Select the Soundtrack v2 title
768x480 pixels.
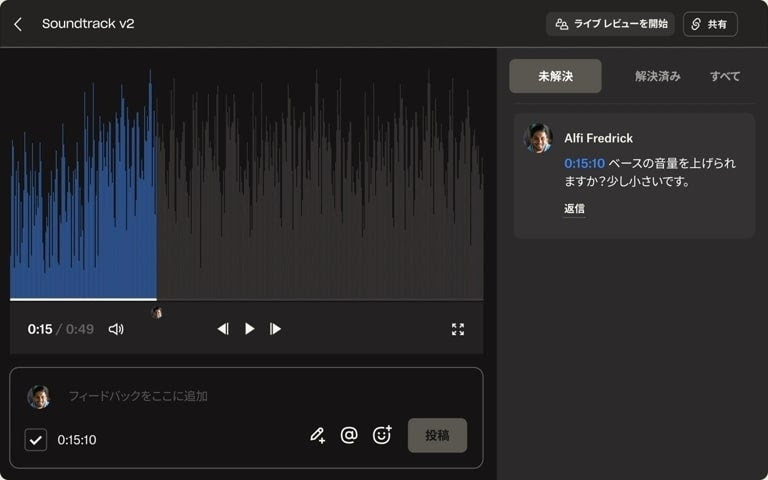point(88,24)
